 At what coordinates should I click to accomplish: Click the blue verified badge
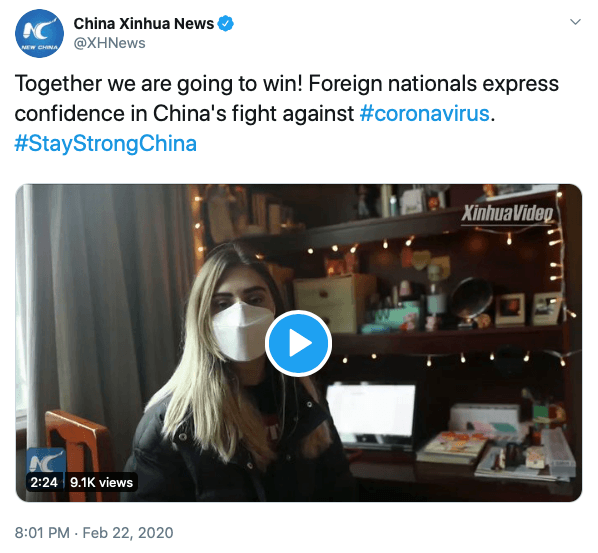point(225,24)
